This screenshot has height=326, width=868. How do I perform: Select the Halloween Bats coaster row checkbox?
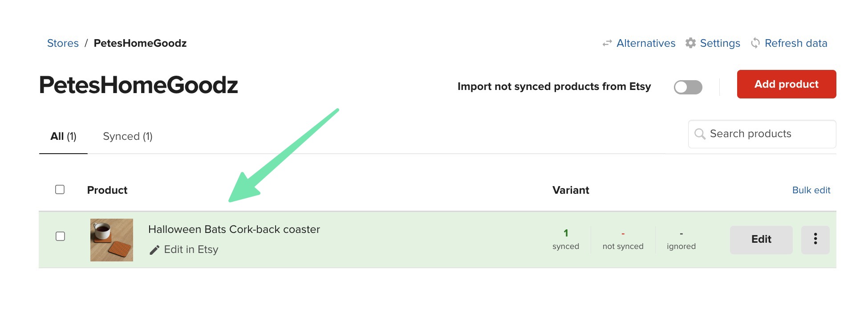[59, 236]
